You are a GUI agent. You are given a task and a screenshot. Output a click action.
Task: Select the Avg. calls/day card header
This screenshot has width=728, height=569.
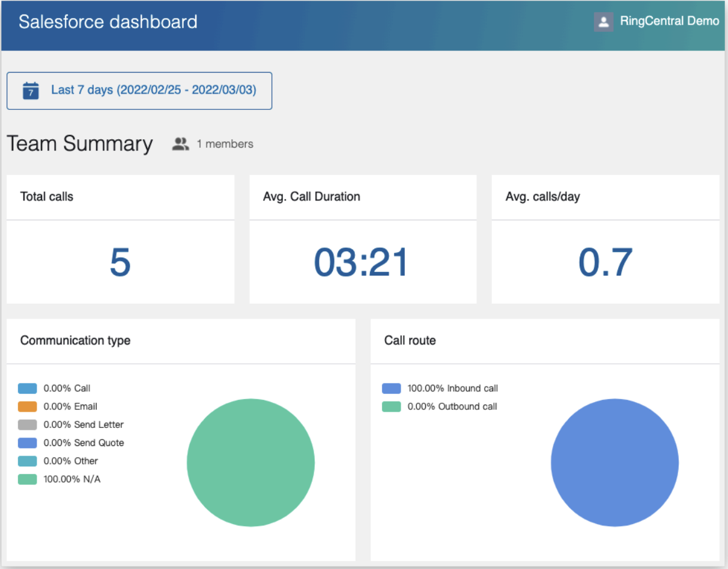coord(605,197)
